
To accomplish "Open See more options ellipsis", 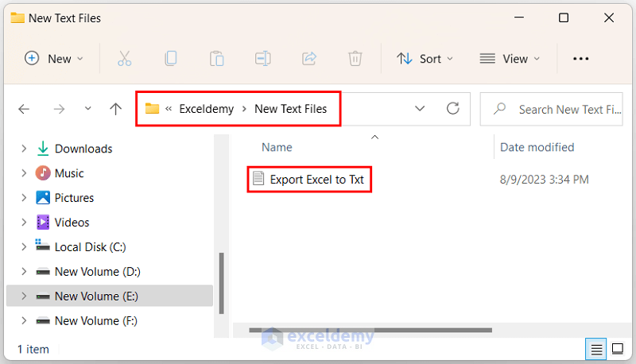I will tap(581, 58).
